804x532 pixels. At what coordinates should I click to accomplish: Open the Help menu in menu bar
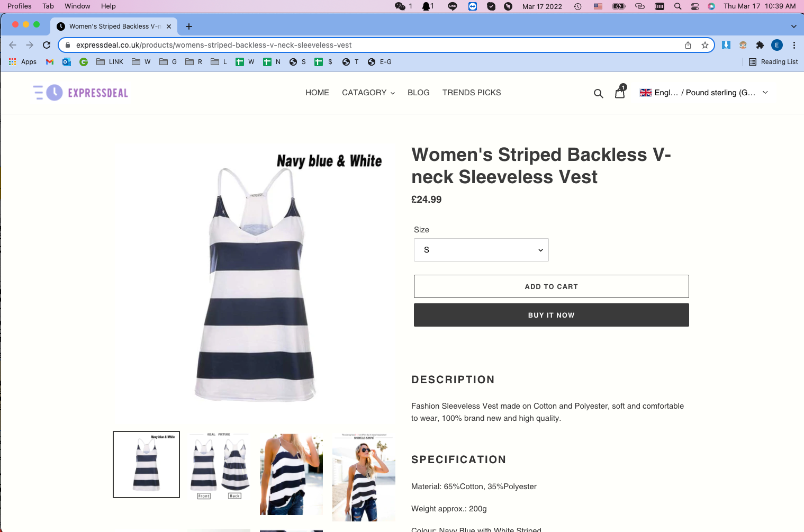click(x=109, y=6)
